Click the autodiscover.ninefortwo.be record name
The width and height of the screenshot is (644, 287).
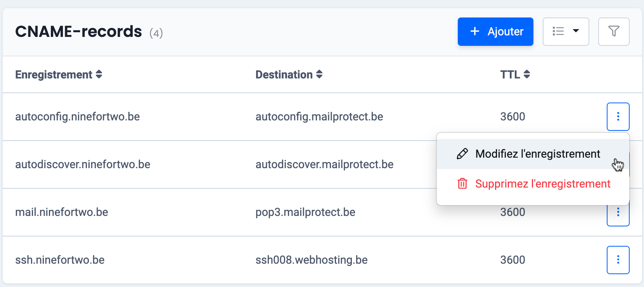click(x=83, y=164)
